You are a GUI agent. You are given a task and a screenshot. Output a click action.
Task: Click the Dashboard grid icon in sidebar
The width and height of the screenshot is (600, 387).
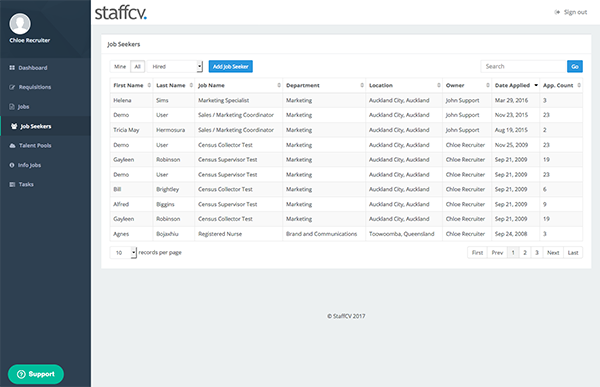[12, 68]
